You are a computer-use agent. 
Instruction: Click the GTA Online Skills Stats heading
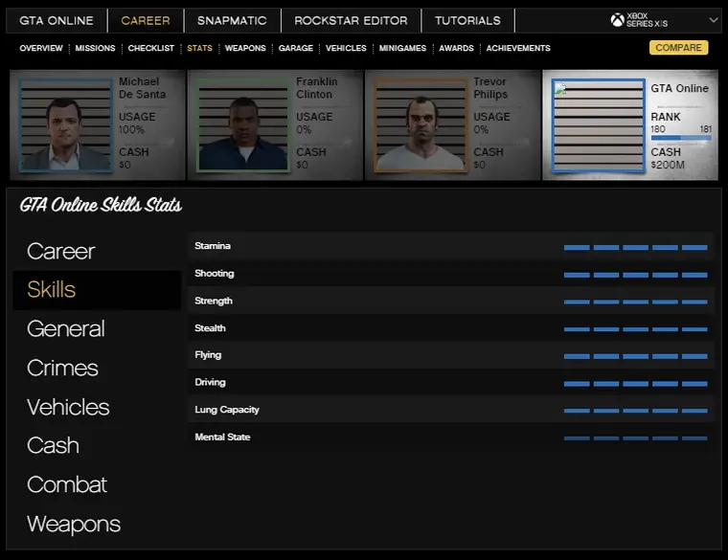tap(101, 205)
